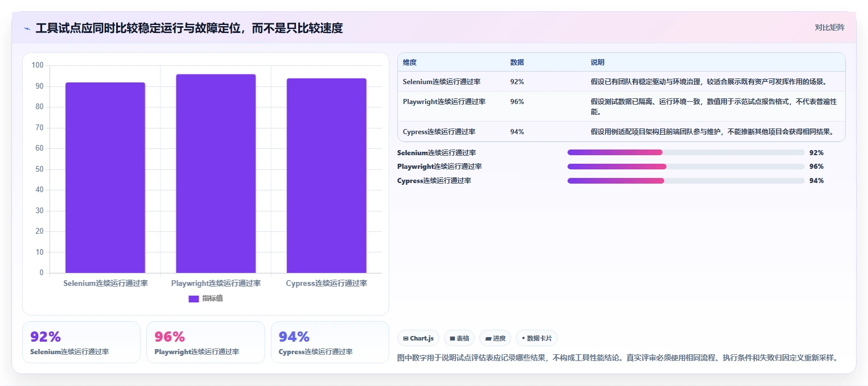
Task: Click the Selenium连续运行通过率 progress bar
Action: click(x=686, y=152)
